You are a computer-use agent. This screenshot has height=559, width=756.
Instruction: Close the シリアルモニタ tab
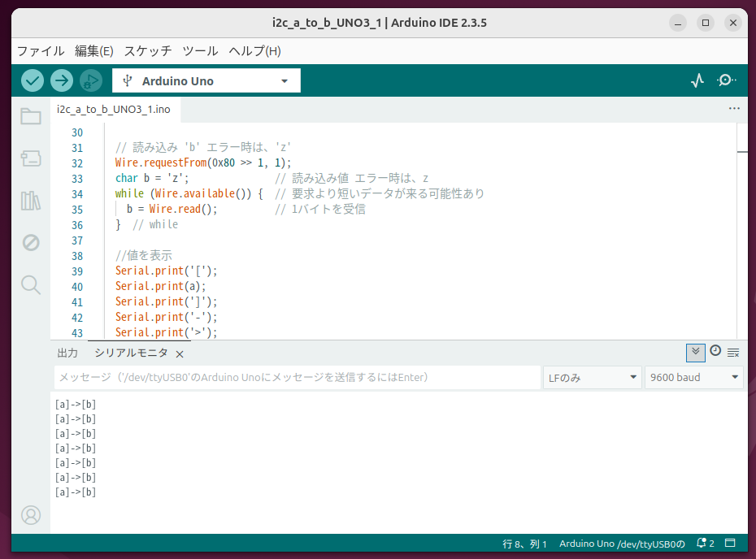tap(180, 353)
